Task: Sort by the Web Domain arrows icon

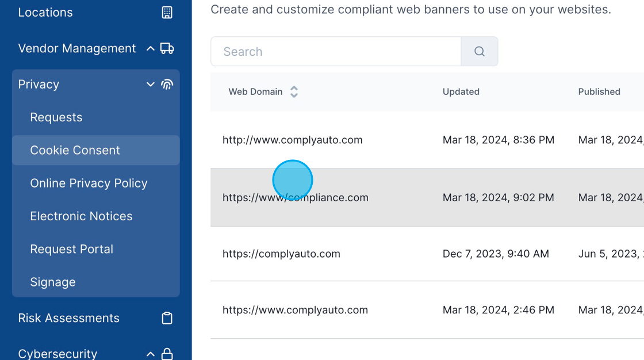Action: point(294,91)
